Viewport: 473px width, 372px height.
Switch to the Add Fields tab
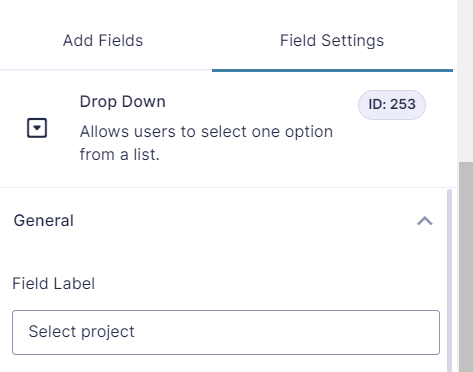click(x=103, y=41)
